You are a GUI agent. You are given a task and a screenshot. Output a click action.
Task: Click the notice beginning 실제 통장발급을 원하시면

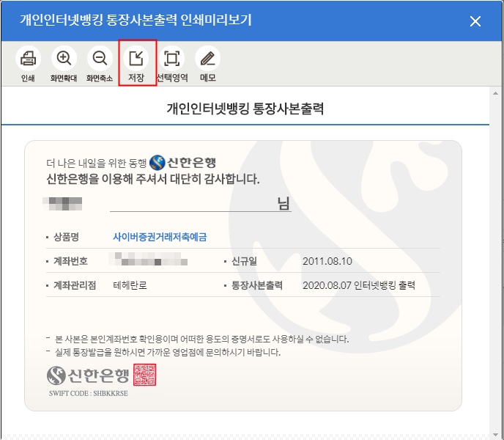pyautogui.click(x=168, y=352)
